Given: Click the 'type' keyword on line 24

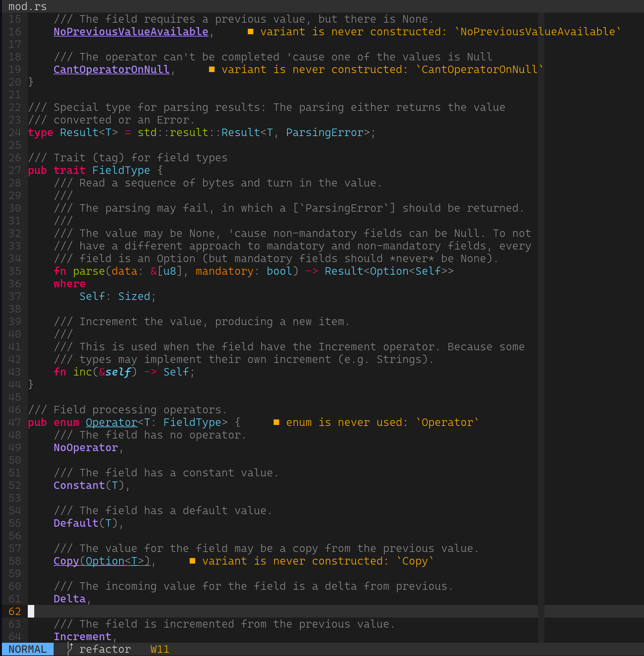Looking at the screenshot, I should 41,132.
